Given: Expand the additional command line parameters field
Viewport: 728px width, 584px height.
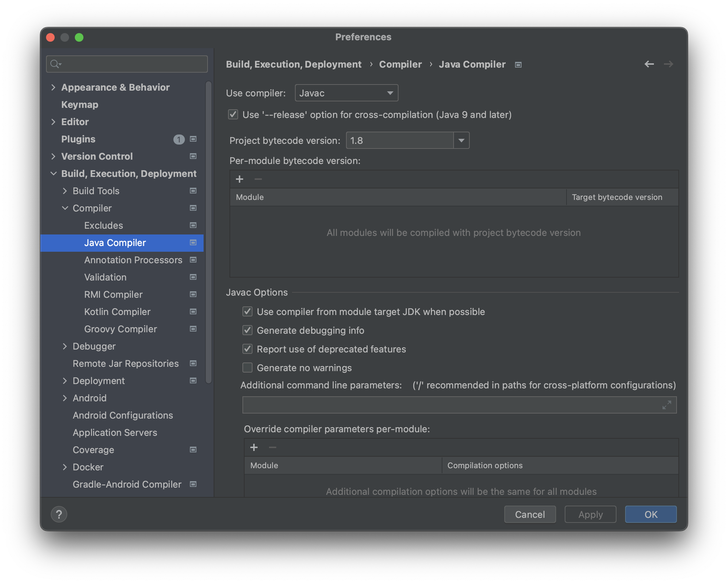Looking at the screenshot, I should (666, 405).
